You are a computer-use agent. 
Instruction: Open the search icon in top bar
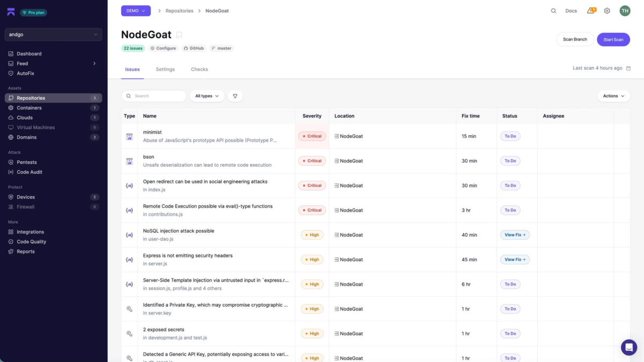pos(553,11)
